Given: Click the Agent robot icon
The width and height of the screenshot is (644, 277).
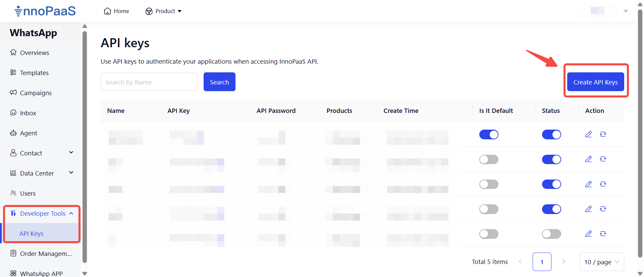Looking at the screenshot, I should tap(13, 133).
